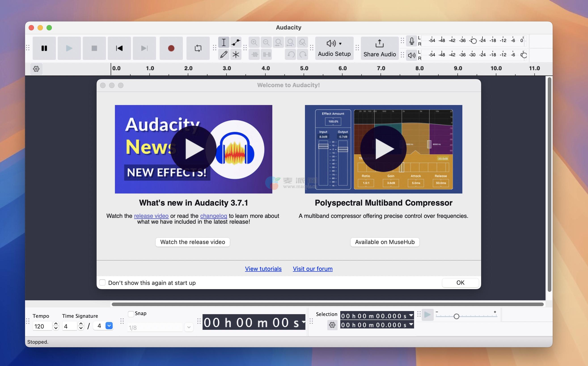Click the Selection toolbar gear icon

click(x=332, y=325)
